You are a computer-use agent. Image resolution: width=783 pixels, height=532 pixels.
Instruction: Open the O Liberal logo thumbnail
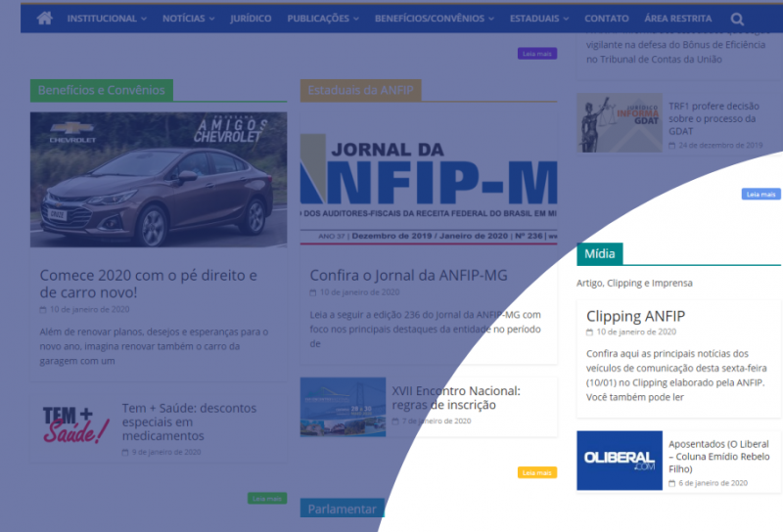coord(620,461)
